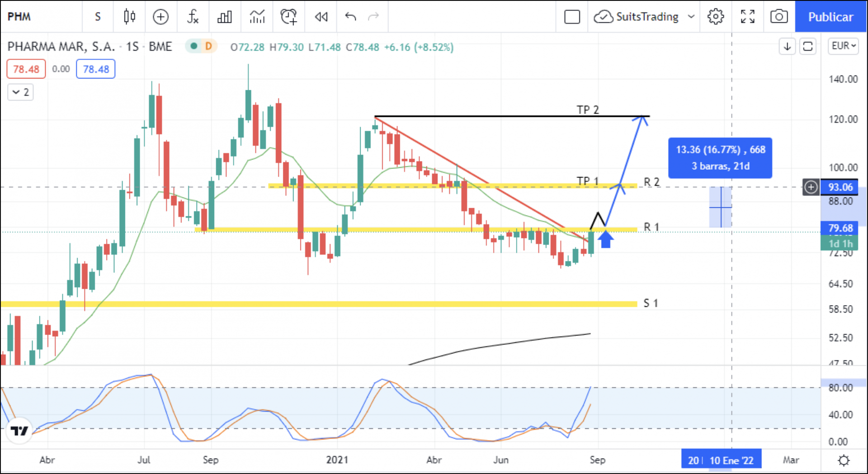
Task: Click the blue 78.48 buy price button
Action: [96, 69]
